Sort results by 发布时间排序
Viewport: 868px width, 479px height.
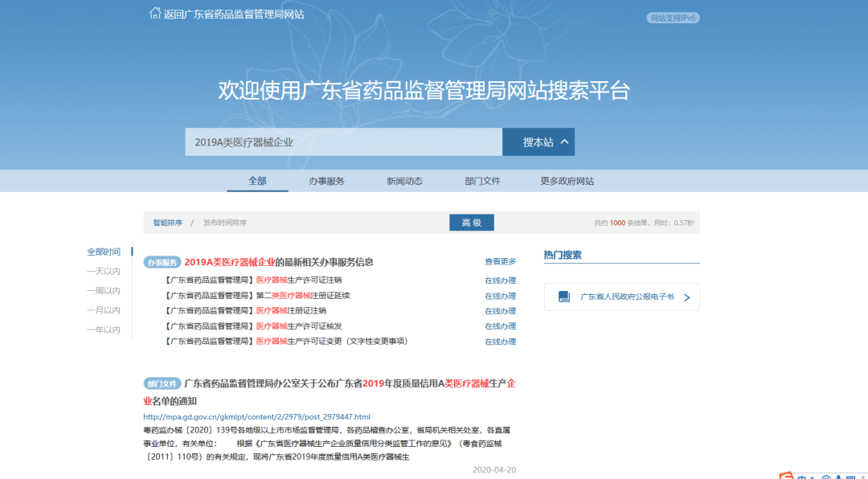(x=224, y=223)
